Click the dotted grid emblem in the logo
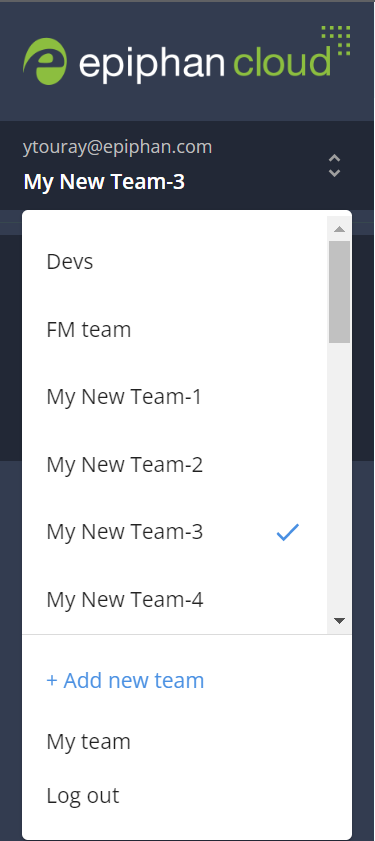This screenshot has width=375, height=841. coord(336,40)
